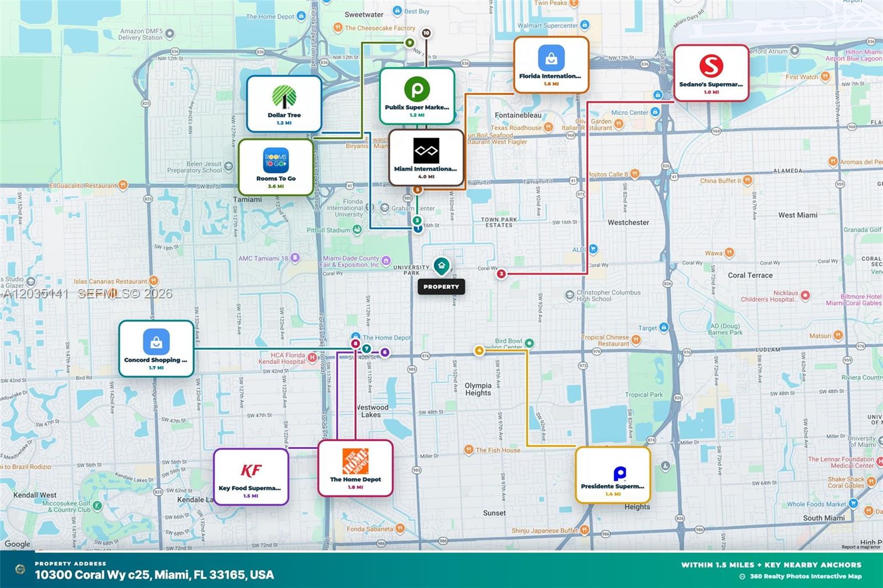The width and height of the screenshot is (883, 588).
Task: Click the Bird Bowl Bowling Center pin
Action: (529, 343)
